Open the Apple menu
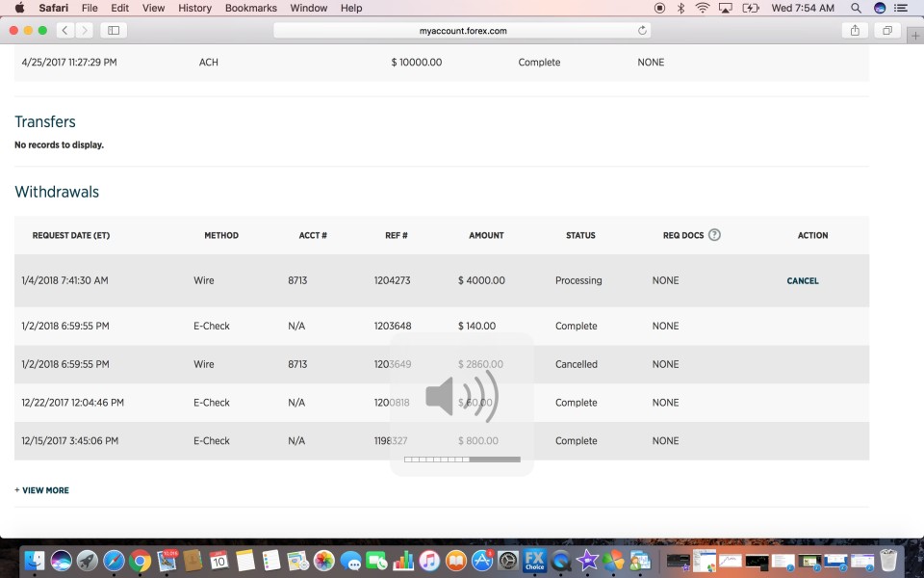 click(19, 8)
